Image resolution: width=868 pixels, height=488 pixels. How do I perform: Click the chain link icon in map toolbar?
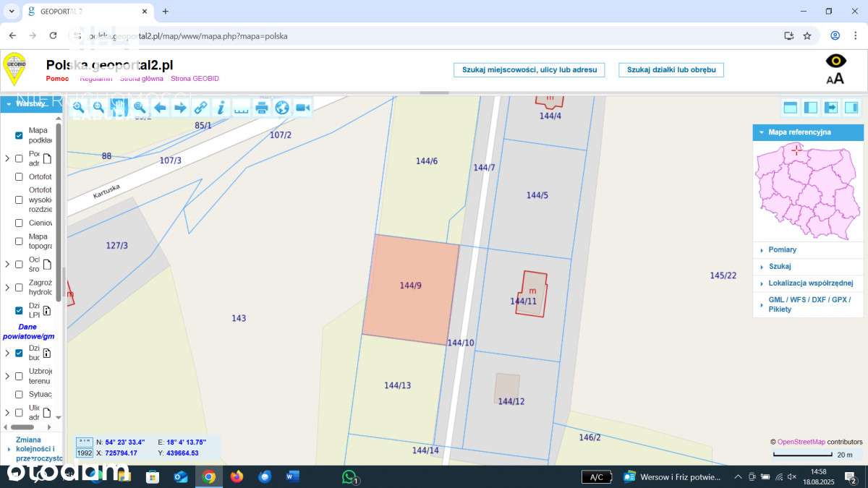(x=200, y=108)
